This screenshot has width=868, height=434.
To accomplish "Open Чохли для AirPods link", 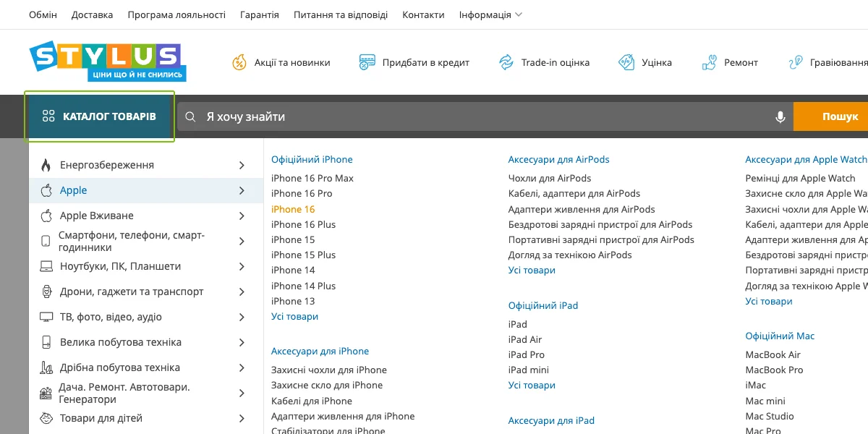I will coord(550,178).
